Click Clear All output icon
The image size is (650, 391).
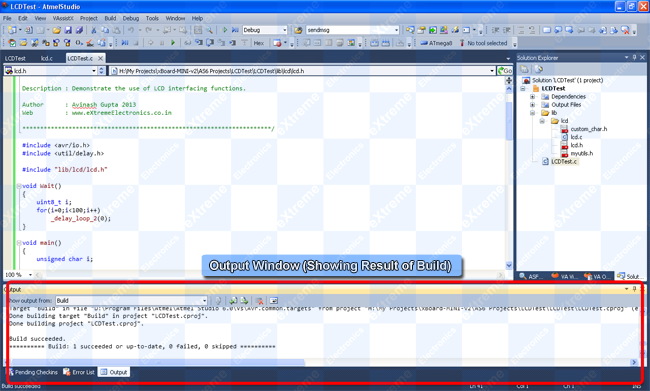coord(260,301)
